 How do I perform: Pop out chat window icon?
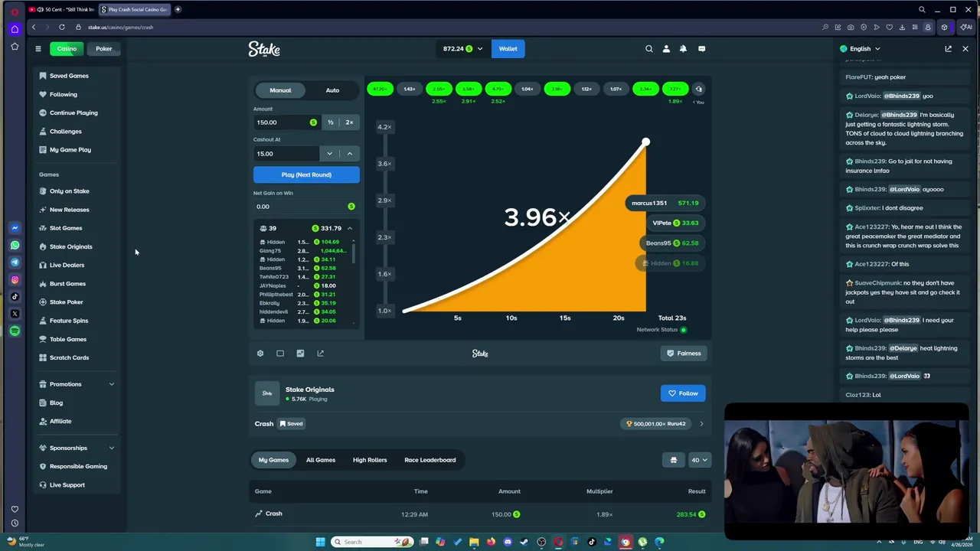click(x=948, y=49)
